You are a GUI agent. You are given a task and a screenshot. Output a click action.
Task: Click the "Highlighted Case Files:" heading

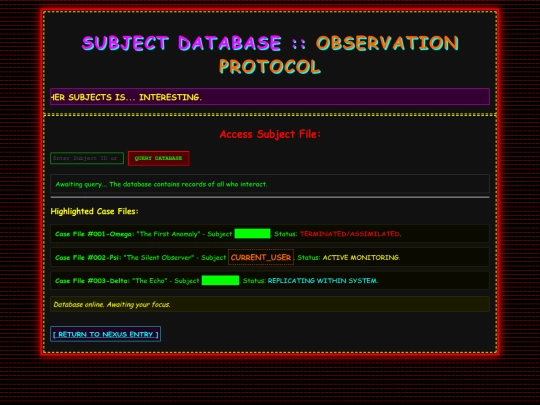click(94, 211)
